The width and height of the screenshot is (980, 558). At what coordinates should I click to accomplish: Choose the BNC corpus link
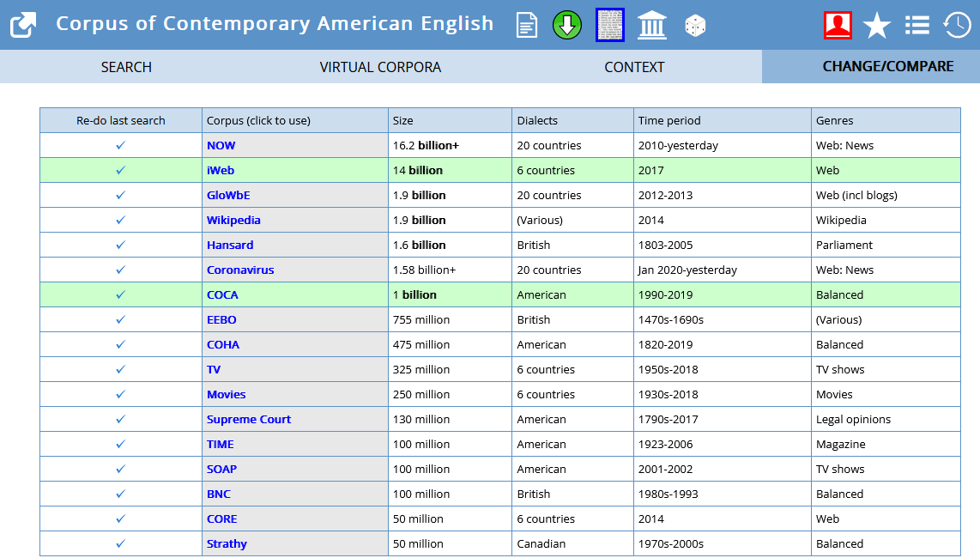pos(219,494)
